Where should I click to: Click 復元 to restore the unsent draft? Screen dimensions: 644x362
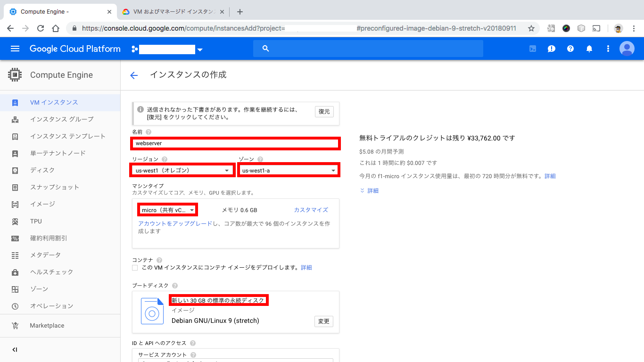tap(324, 112)
